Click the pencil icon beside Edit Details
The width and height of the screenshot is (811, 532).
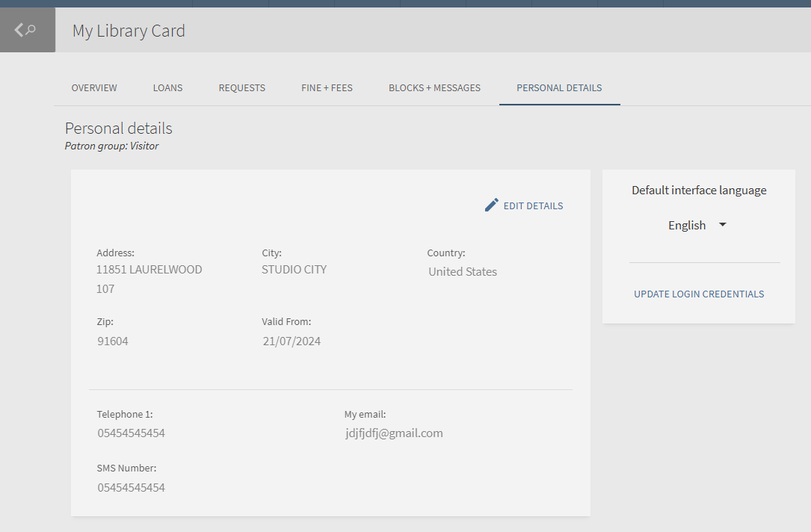[491, 205]
